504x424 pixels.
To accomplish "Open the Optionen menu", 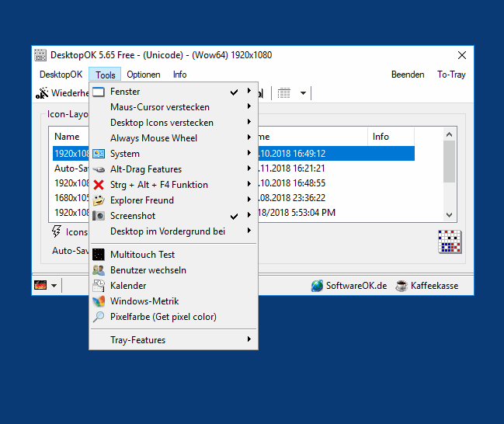I will (144, 75).
